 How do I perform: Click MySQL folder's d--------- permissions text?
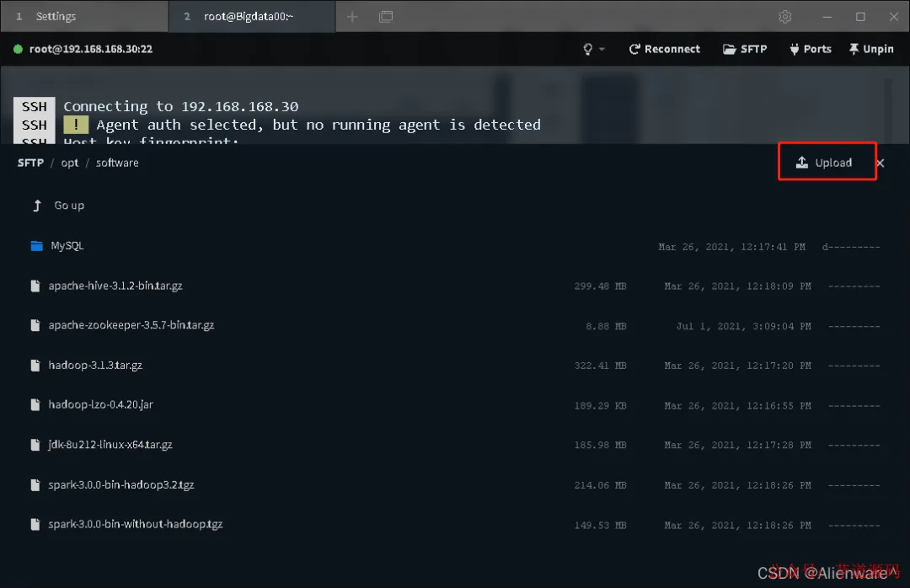[x=851, y=247]
